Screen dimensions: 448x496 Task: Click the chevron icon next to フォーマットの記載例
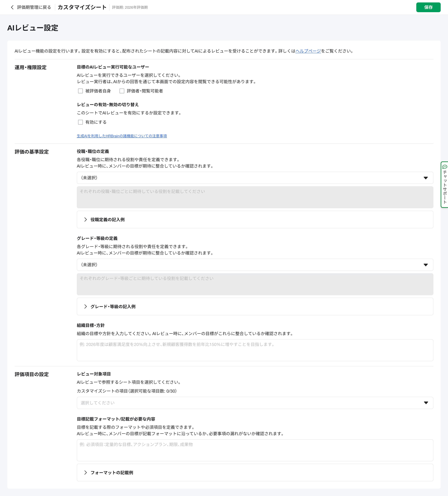click(x=85, y=472)
